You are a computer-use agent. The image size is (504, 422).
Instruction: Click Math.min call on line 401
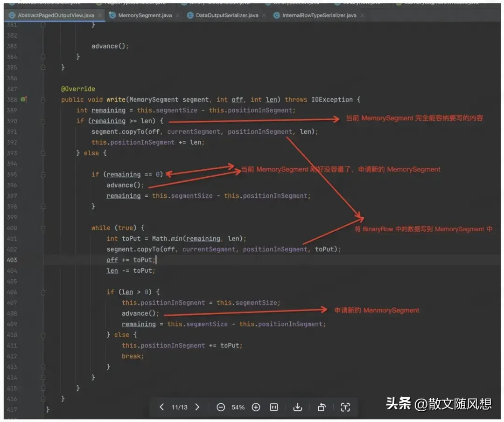point(167,239)
